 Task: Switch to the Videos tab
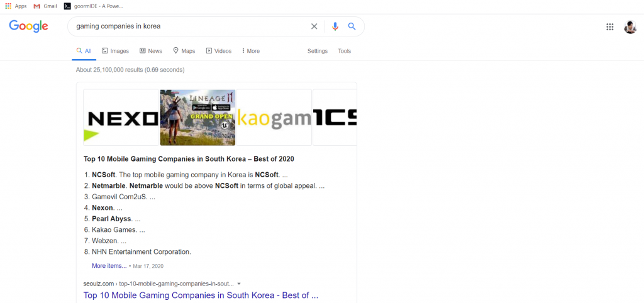point(219,51)
